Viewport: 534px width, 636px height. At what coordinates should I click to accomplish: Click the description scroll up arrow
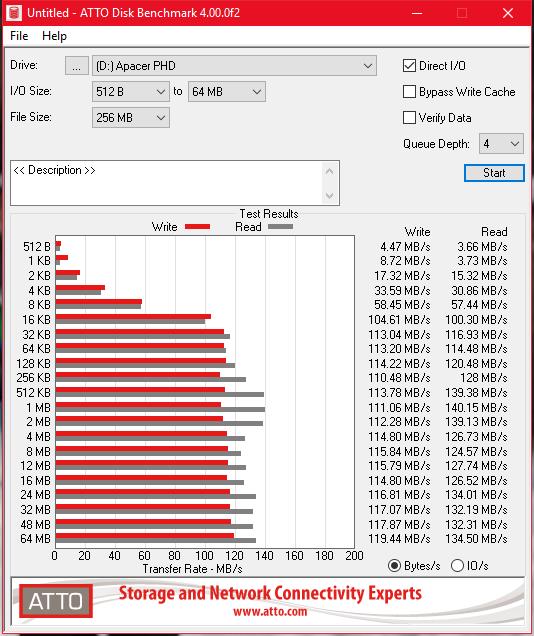point(330,172)
